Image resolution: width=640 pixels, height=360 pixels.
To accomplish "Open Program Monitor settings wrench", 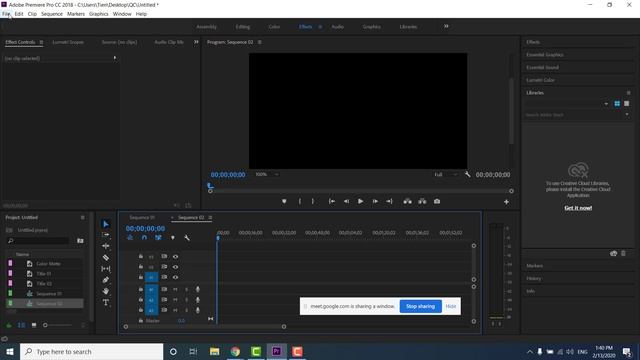I will [467, 174].
